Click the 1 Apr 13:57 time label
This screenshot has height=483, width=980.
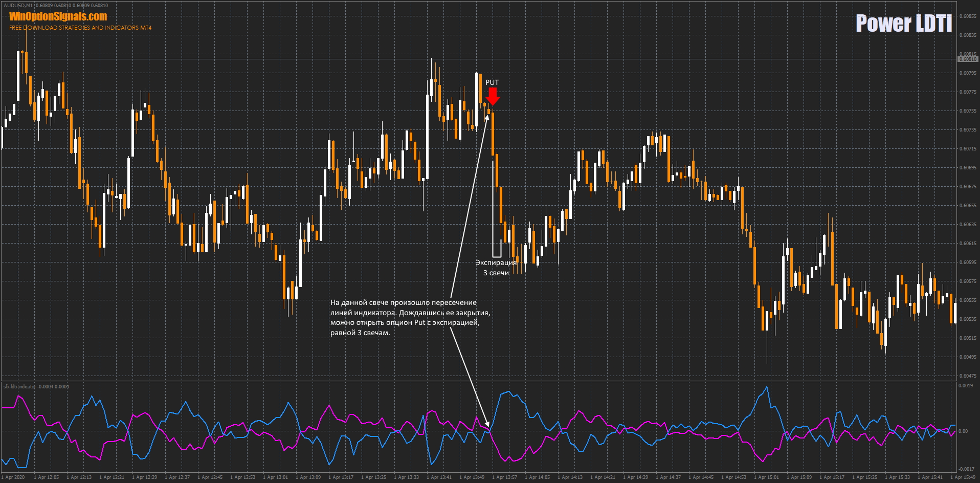click(x=504, y=477)
